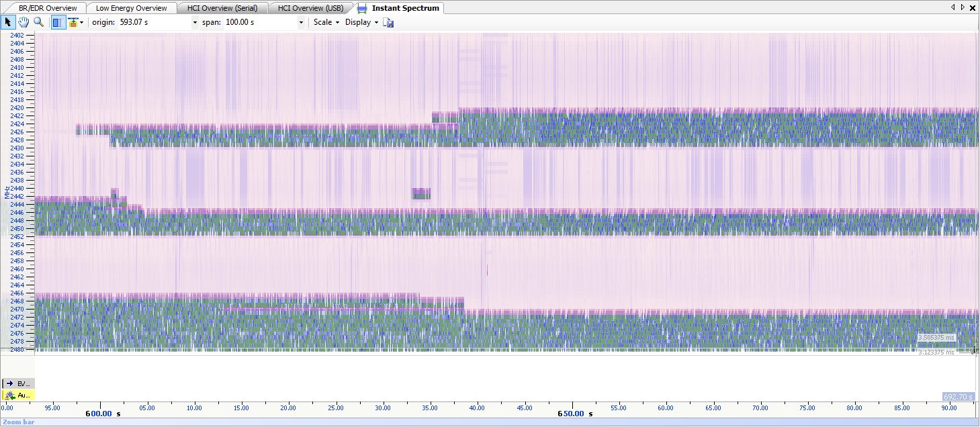Viewport: 980px width, 427px height.
Task: Open the Display menu
Action: [x=361, y=22]
